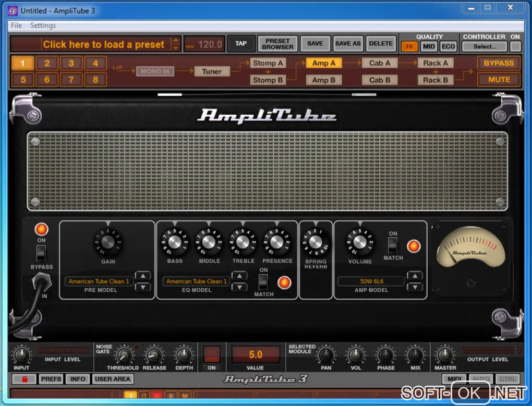Toggle the CONTROLLER ON checkbox
Viewport: 532px width, 406px height.
(515, 46)
